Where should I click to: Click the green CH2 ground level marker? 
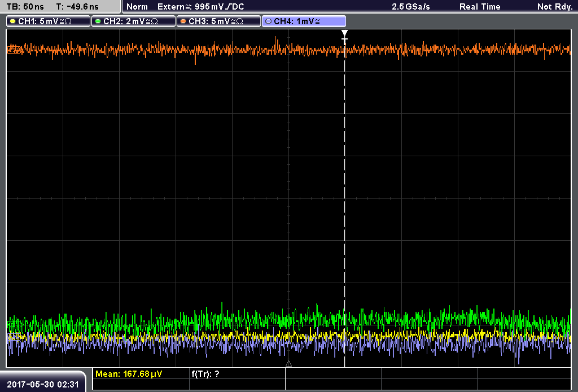[14, 325]
